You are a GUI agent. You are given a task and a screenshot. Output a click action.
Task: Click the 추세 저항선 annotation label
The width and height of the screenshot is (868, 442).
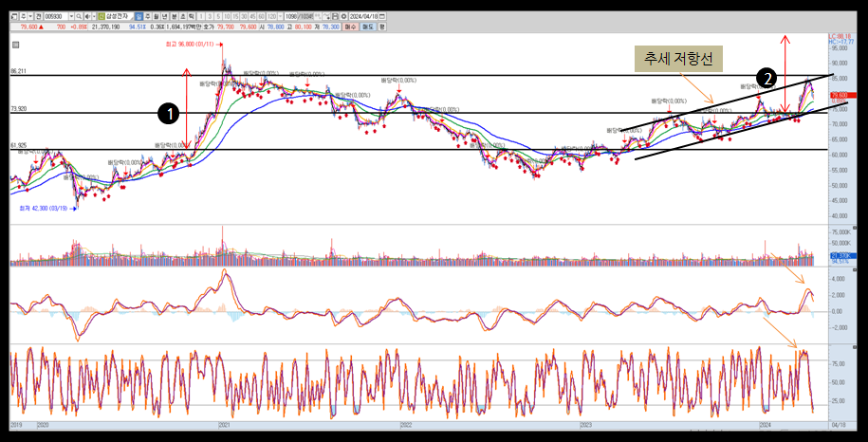(x=678, y=59)
